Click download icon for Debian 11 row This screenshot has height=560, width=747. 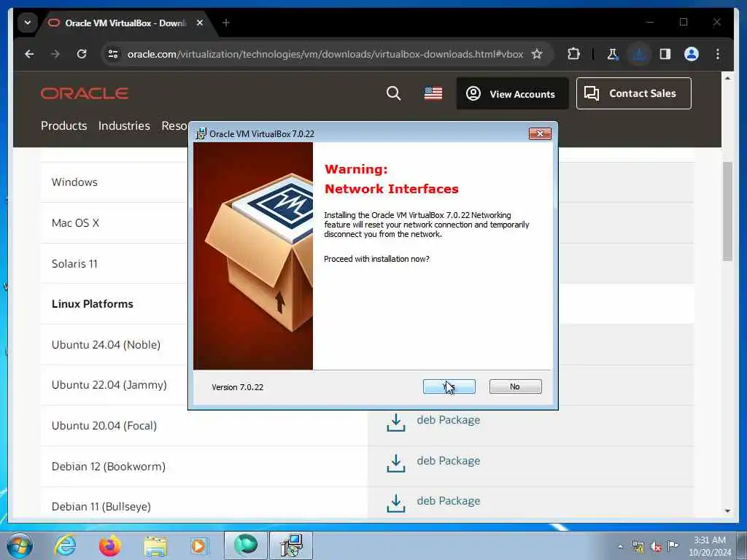coord(396,503)
